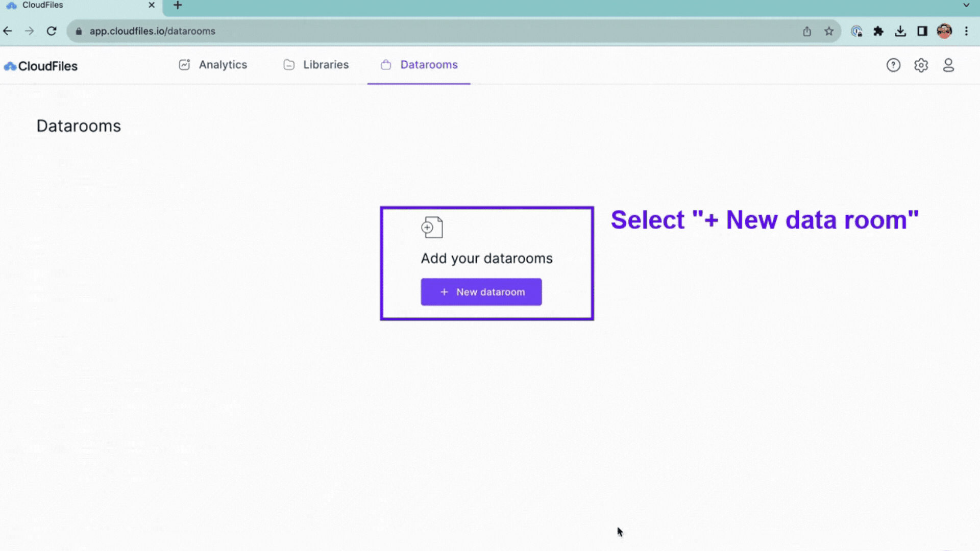Select the Datarooms navigation icon

(x=386, y=65)
